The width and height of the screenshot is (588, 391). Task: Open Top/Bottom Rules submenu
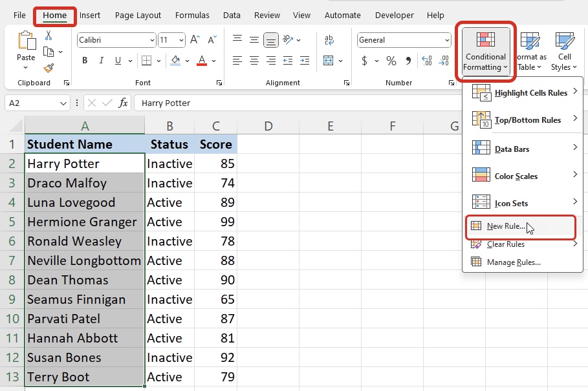click(523, 120)
